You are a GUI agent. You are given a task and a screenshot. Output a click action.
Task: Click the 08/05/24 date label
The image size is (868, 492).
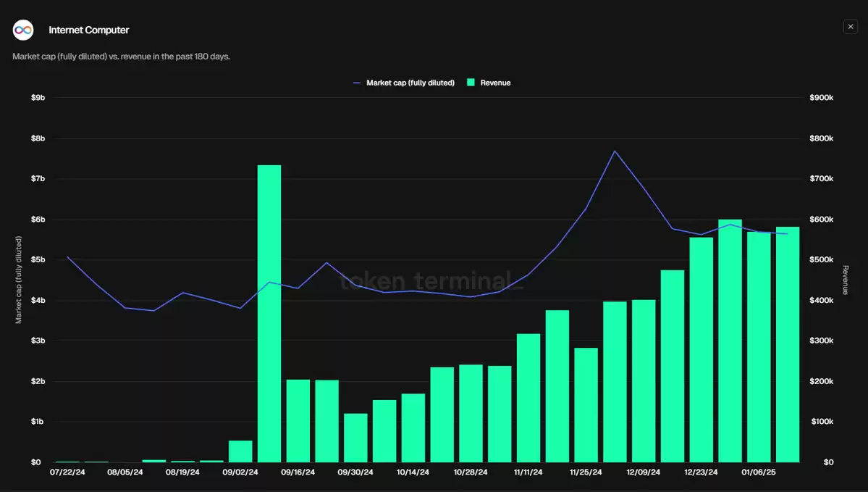[125, 472]
